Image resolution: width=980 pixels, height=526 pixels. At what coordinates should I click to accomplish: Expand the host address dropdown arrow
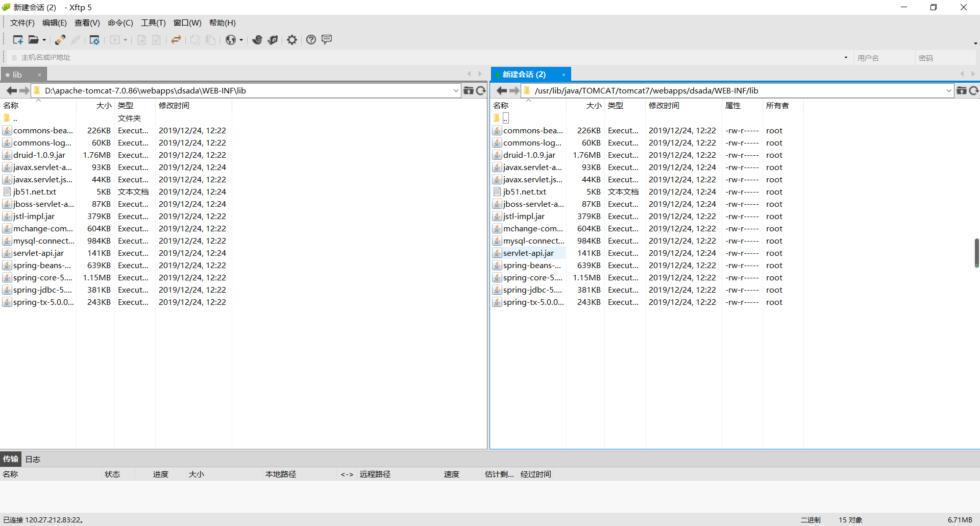click(x=846, y=57)
